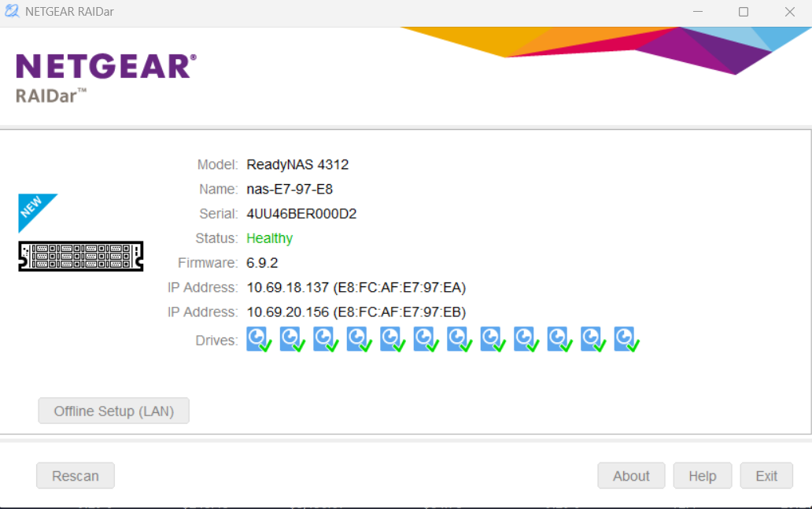
Task: Rescan the network for devices
Action: click(x=75, y=475)
